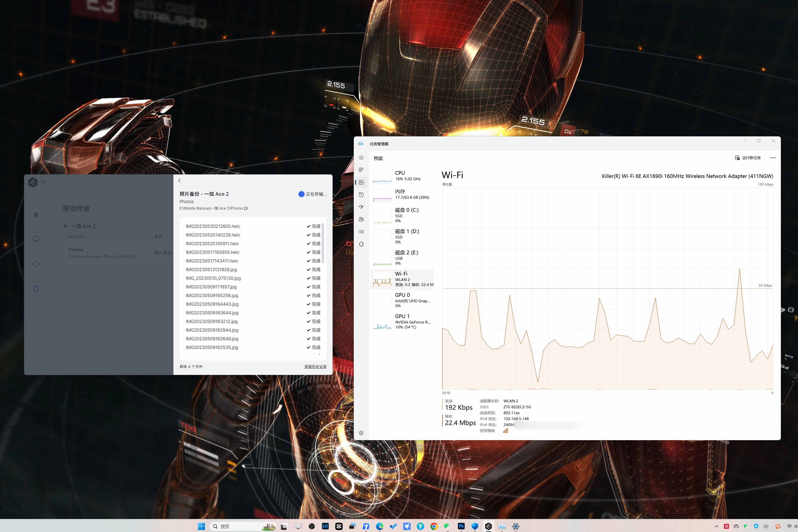Open Microsoft Edge from the taskbar

tap(380, 526)
